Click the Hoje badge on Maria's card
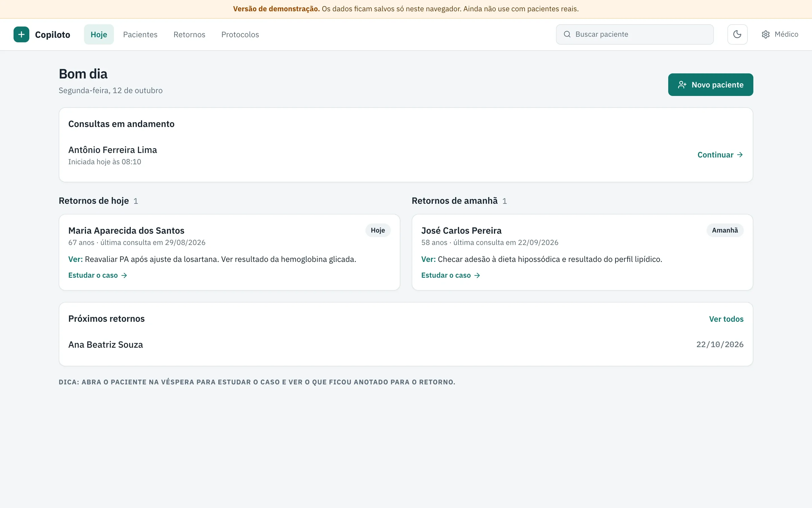Image resolution: width=812 pixels, height=508 pixels. [378, 231]
